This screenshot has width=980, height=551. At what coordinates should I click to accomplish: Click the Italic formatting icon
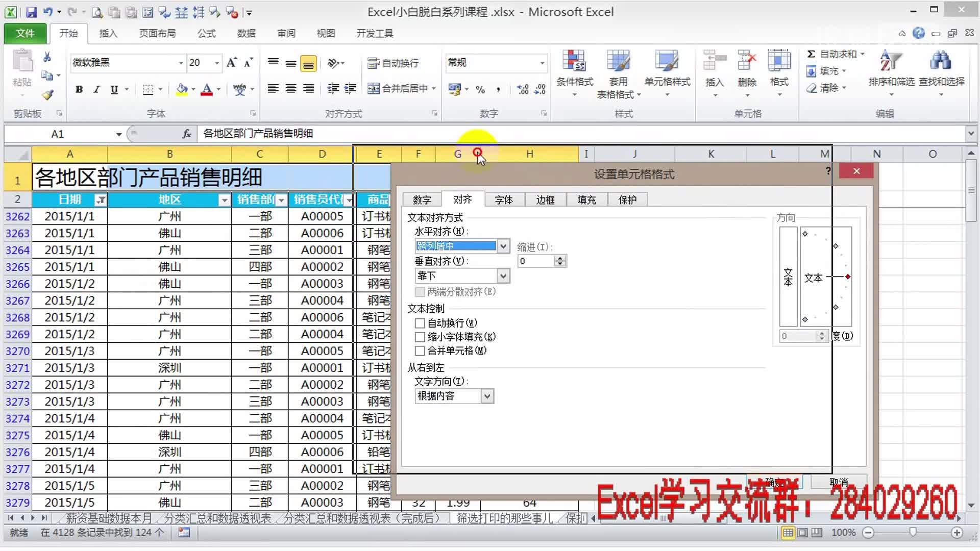[x=96, y=89]
